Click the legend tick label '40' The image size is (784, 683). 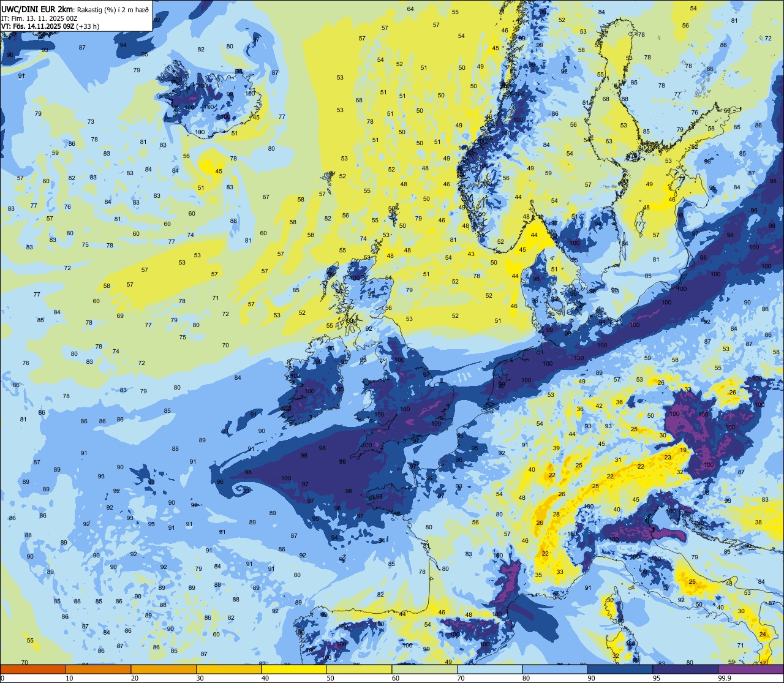(x=265, y=678)
